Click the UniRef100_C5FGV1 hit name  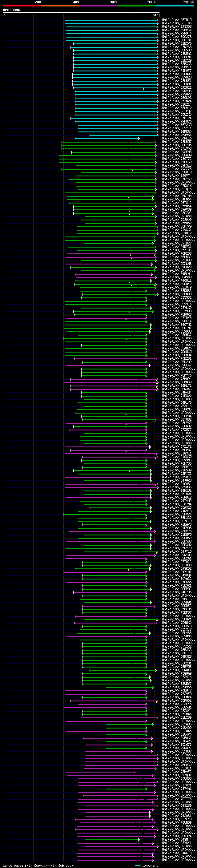[x=177, y=619]
